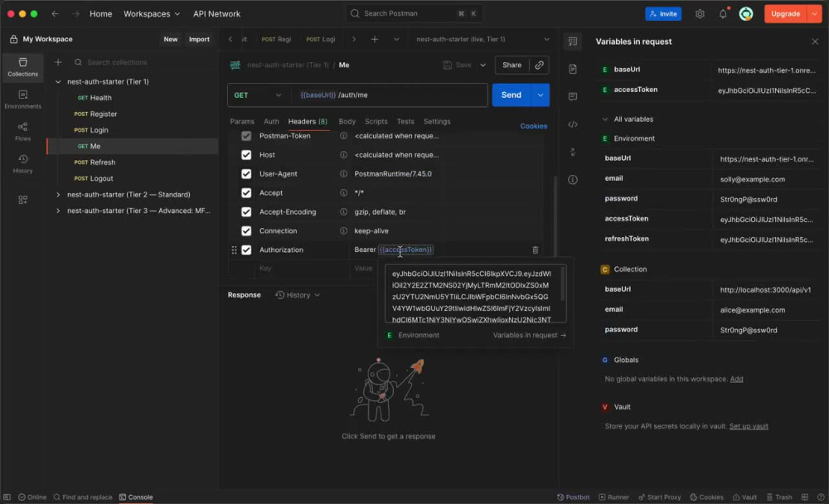Copy the request link icon next to Share
The width and height of the screenshot is (829, 504).
(539, 65)
